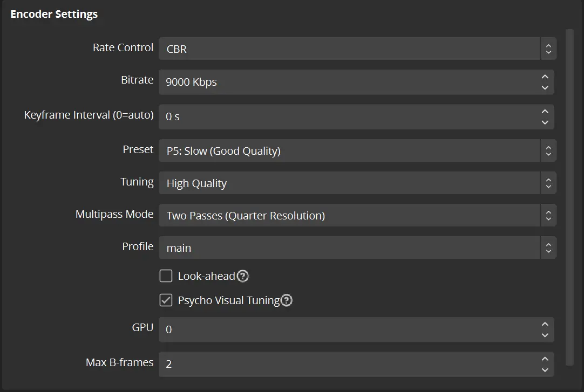Screen dimensions: 584x392
Task: Click into the Bitrate 9000 Kbps field
Action: point(345,82)
